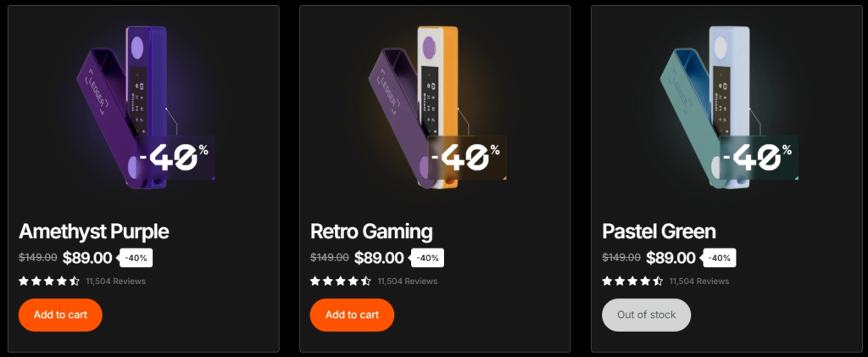Click Amethyst Purple star rating
Image resolution: width=868 pixels, height=357 pixels.
click(x=49, y=281)
